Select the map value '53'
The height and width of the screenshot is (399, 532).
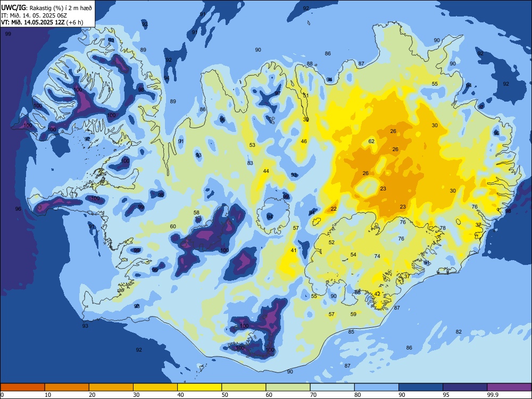[x=252, y=145]
